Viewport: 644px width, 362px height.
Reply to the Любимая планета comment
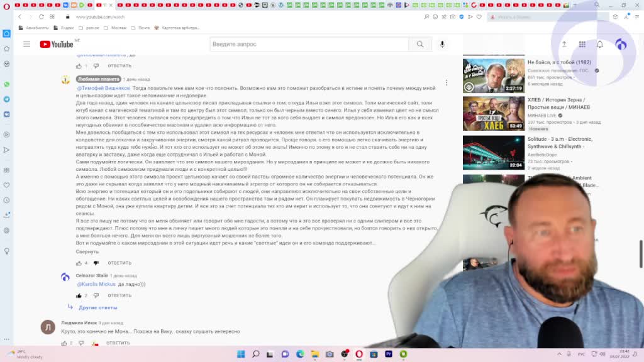click(x=119, y=263)
